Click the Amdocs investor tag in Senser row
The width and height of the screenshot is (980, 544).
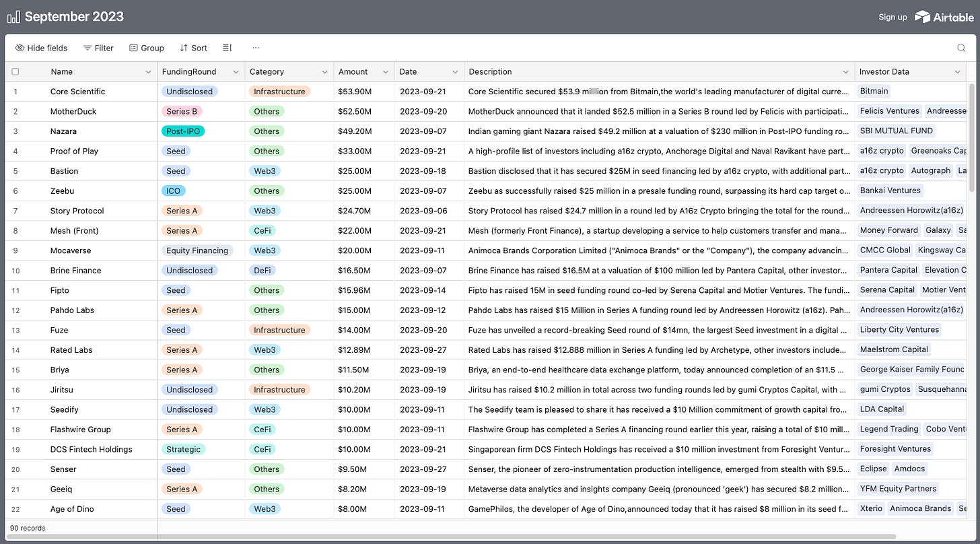[x=910, y=469]
